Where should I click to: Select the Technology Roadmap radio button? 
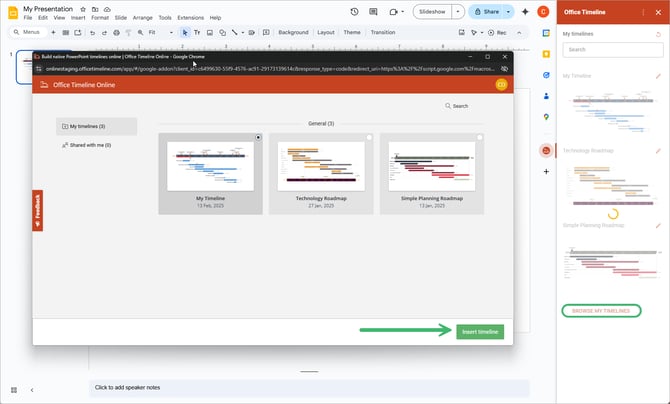click(369, 137)
